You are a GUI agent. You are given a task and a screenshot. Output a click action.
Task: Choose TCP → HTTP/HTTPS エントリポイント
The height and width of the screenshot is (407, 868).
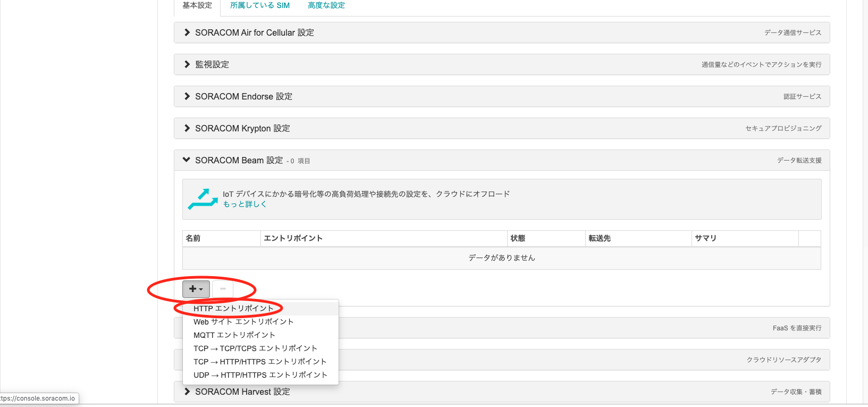(260, 362)
